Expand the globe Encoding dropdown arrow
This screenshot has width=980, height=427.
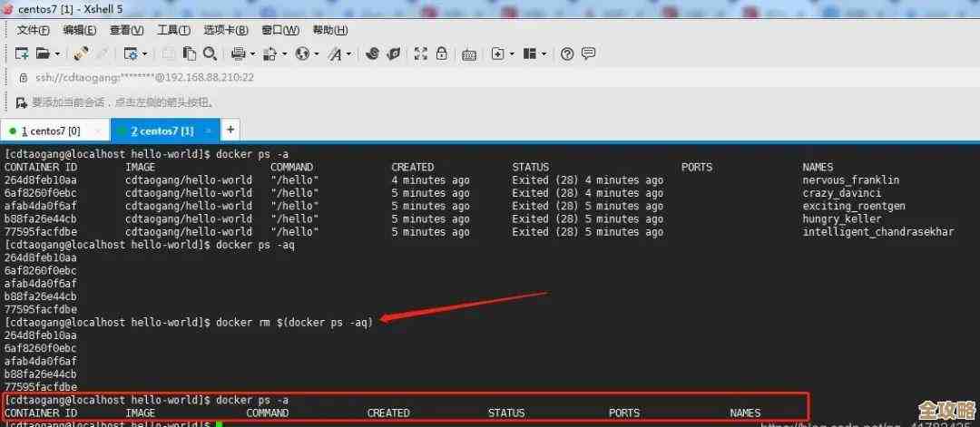click(x=317, y=54)
